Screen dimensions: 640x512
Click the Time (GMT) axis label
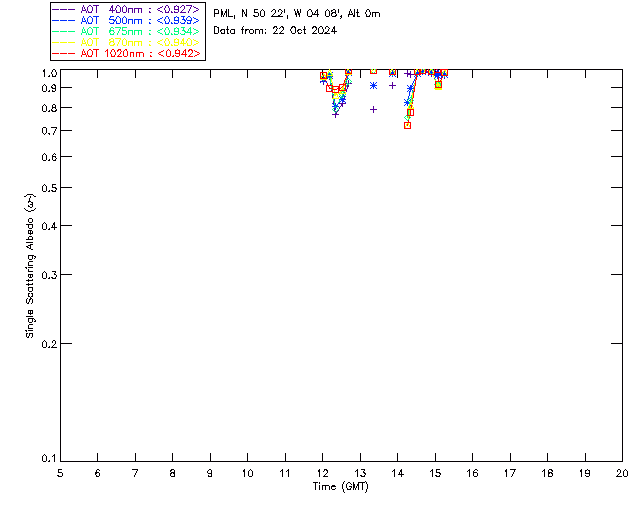[341, 487]
